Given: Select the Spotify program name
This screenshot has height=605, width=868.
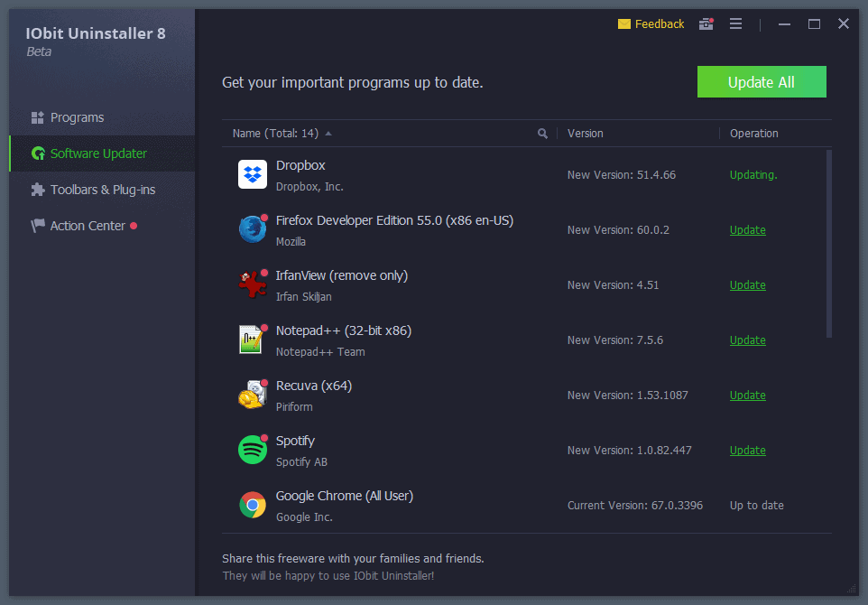Looking at the screenshot, I should pyautogui.click(x=295, y=441).
